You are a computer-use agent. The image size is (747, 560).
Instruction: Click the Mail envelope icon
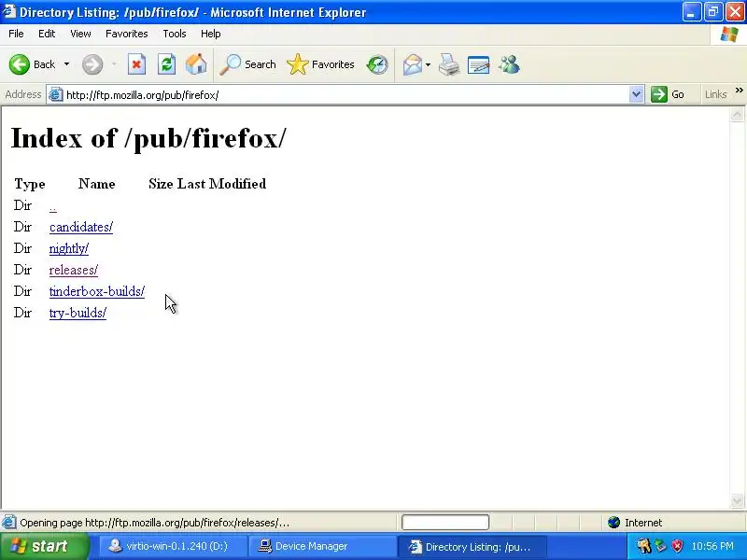tap(413, 64)
